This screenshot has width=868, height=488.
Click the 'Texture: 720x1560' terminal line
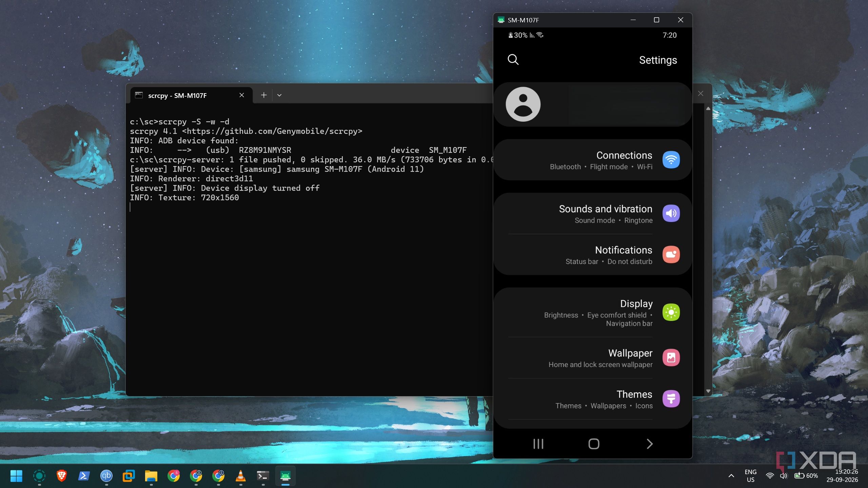184,198
